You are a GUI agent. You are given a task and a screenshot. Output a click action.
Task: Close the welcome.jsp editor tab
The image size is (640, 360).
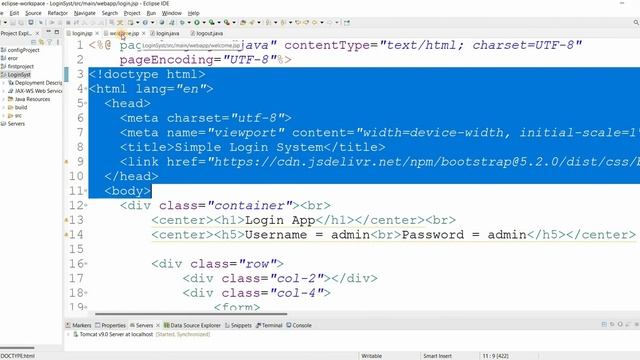coord(143,33)
